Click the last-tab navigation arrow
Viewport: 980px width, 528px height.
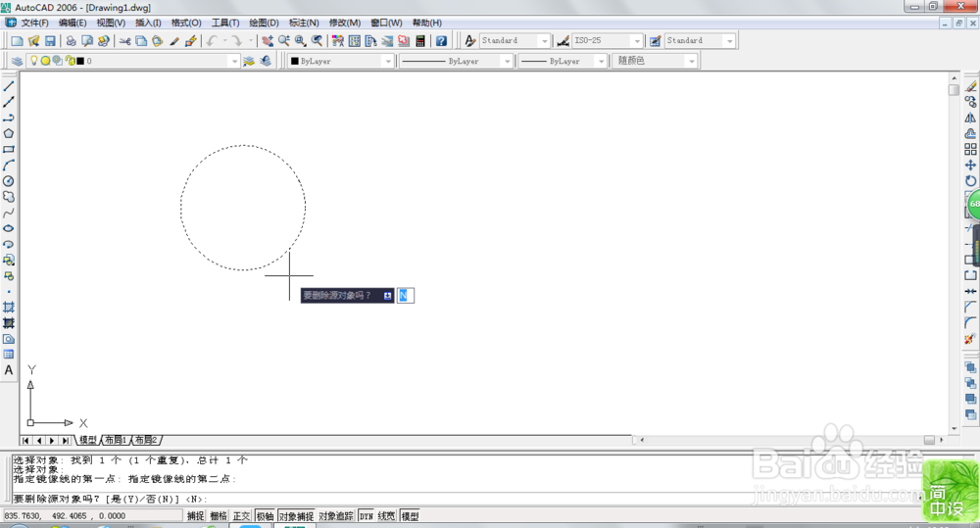(65, 441)
